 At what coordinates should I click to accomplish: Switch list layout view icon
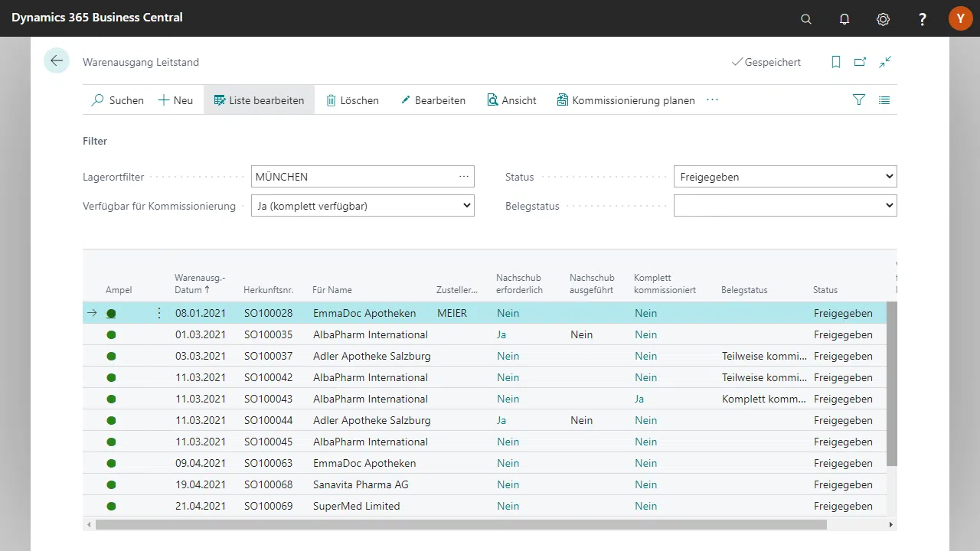(884, 99)
